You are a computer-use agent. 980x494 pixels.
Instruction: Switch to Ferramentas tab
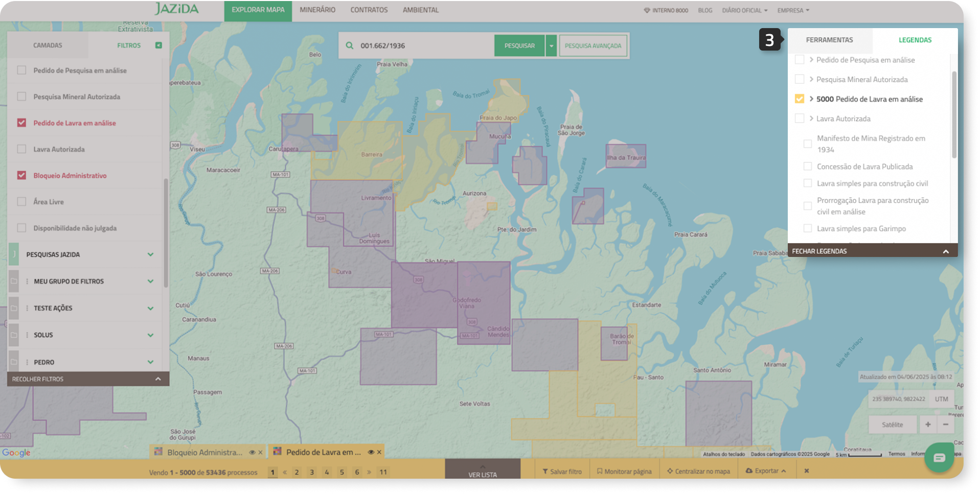(x=829, y=40)
